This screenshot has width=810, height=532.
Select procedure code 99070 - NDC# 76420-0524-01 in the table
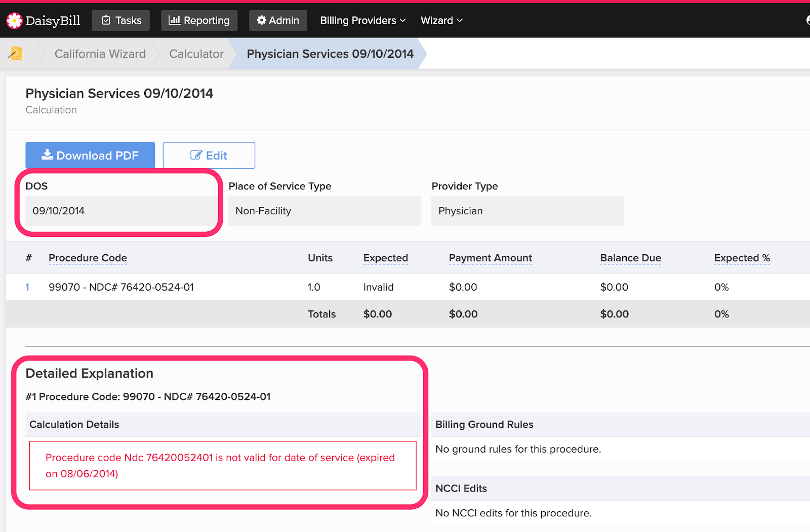(121, 287)
